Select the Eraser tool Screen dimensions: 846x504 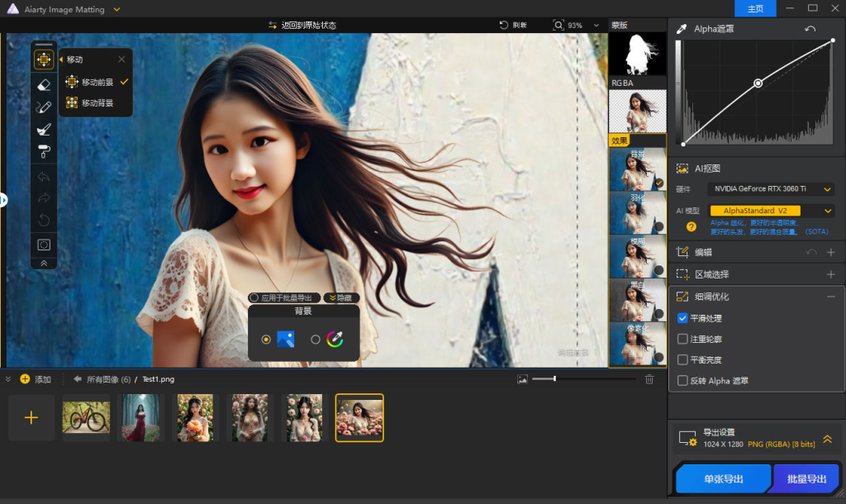coord(44,83)
